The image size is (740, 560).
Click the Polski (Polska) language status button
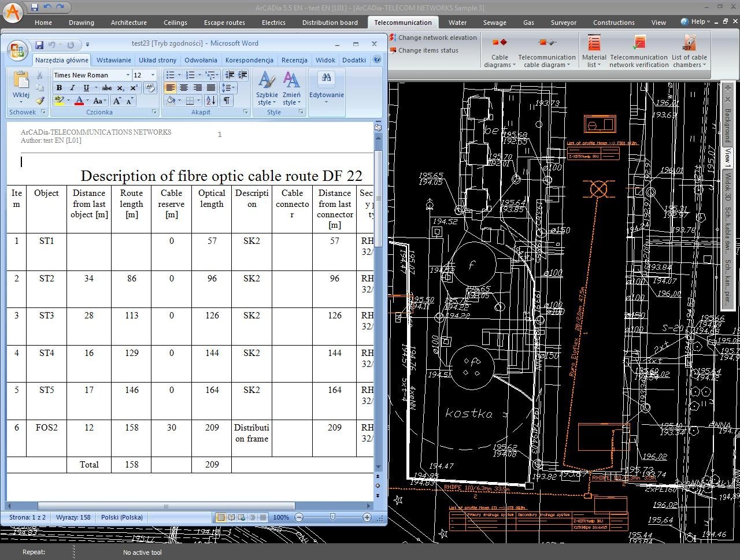121,517
